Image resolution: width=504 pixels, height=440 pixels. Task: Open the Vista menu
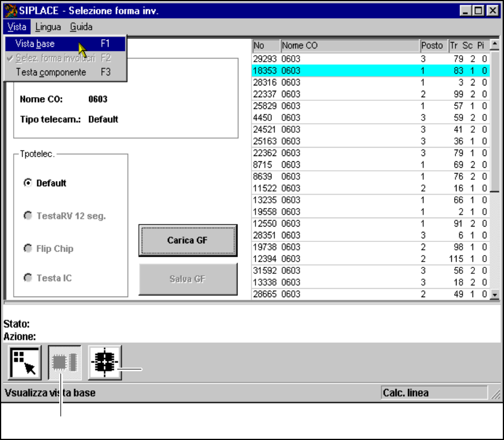point(17,27)
